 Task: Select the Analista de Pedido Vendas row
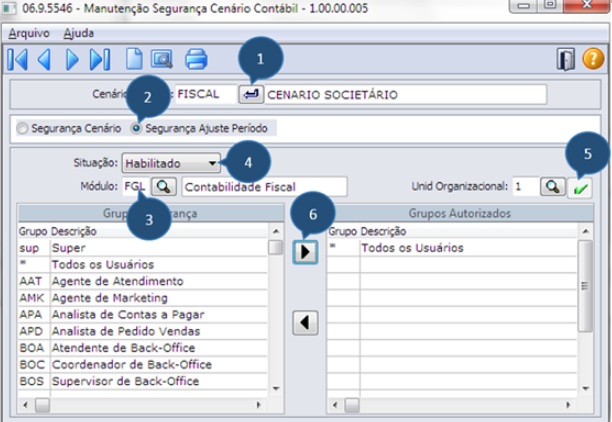tap(142, 331)
